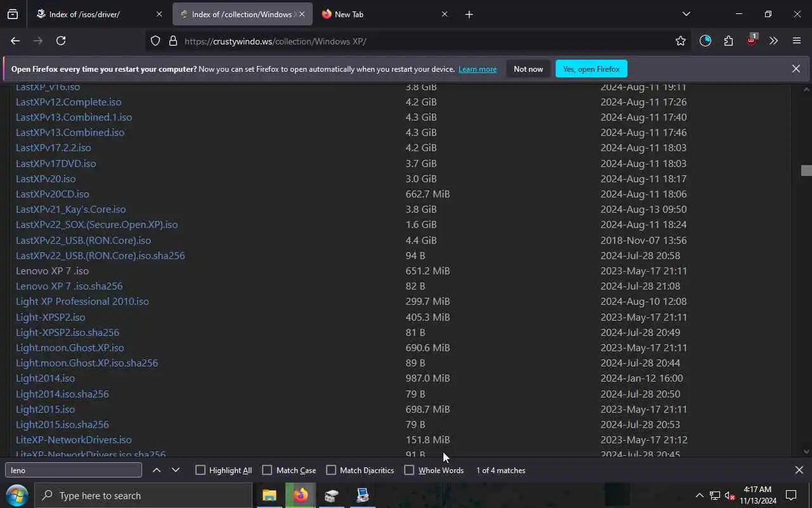Open the extensions puzzle icon
This screenshot has width=812, height=508.
point(728,41)
